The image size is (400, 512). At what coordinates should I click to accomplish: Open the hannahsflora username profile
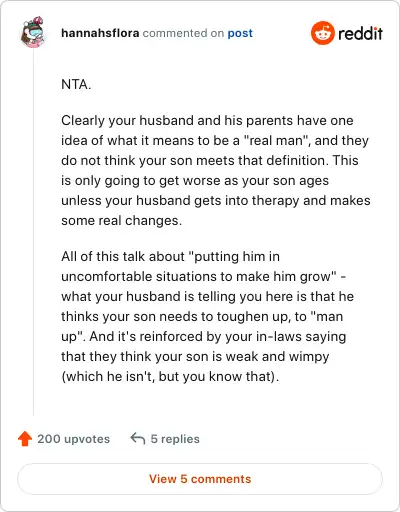[100, 33]
